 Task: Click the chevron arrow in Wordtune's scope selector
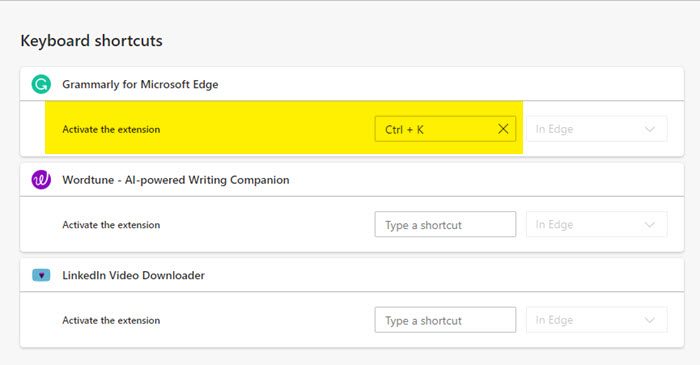650,225
